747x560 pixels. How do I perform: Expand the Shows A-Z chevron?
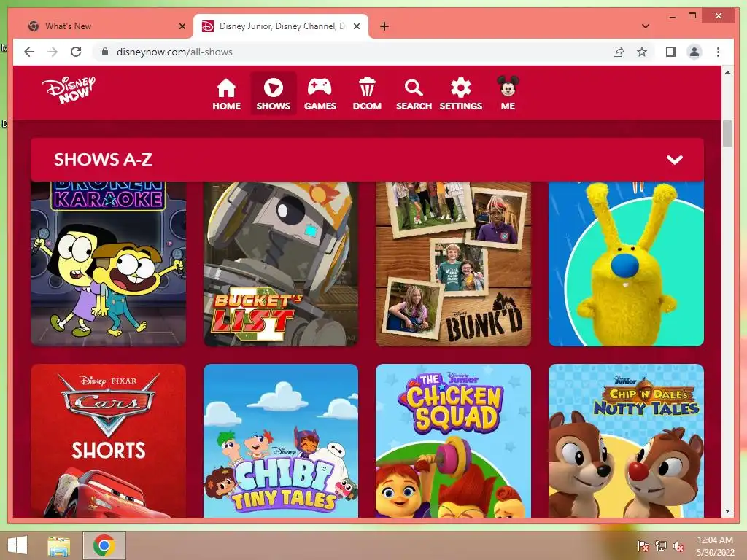tap(675, 160)
